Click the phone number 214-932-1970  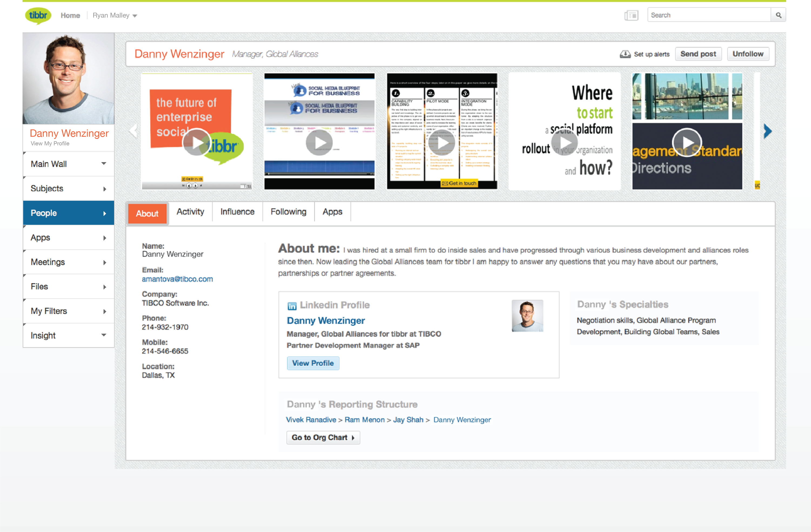point(165,327)
